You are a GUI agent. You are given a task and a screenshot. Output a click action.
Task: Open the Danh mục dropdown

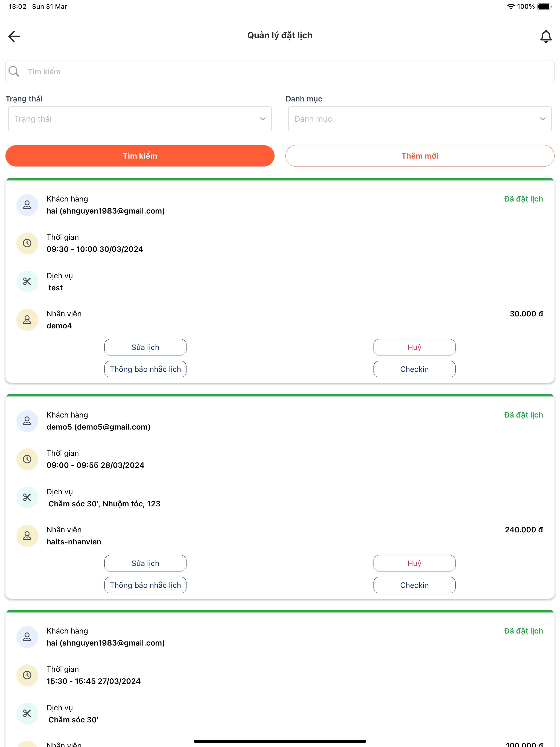click(420, 119)
